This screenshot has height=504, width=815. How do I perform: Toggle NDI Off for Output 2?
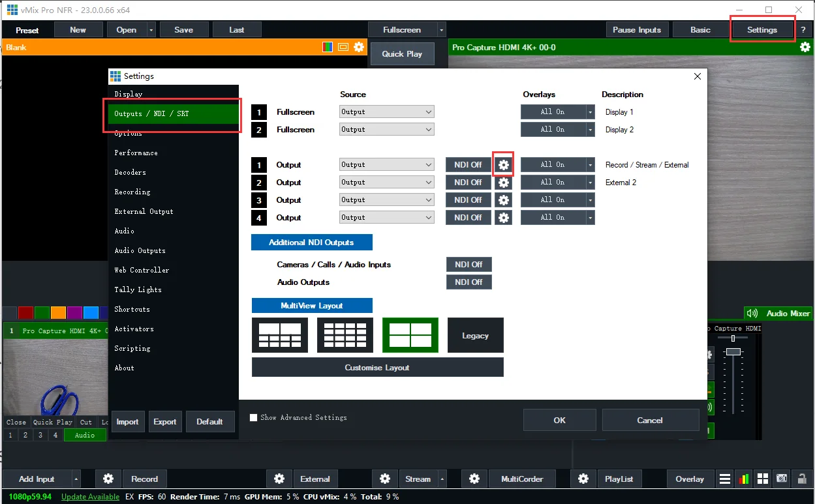468,183
